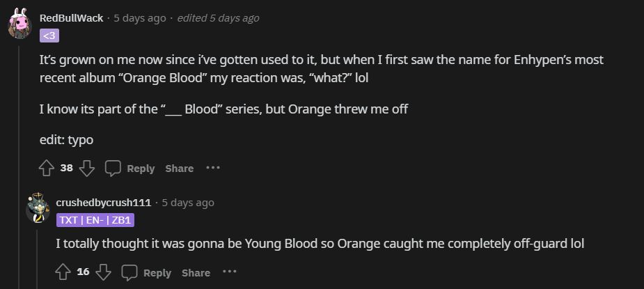Click reply bubble icon on crushedbycrush111's comment
Screen dimensions: 644x289
tap(129, 272)
